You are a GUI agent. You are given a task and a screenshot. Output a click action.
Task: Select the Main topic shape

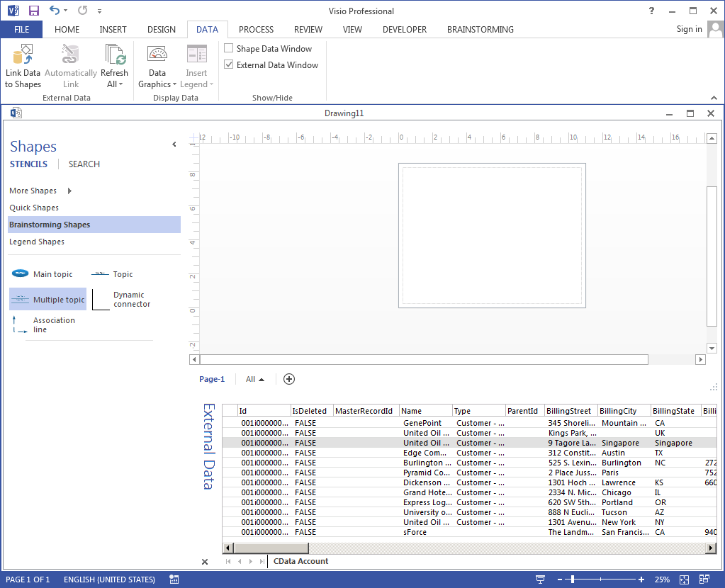(42, 274)
